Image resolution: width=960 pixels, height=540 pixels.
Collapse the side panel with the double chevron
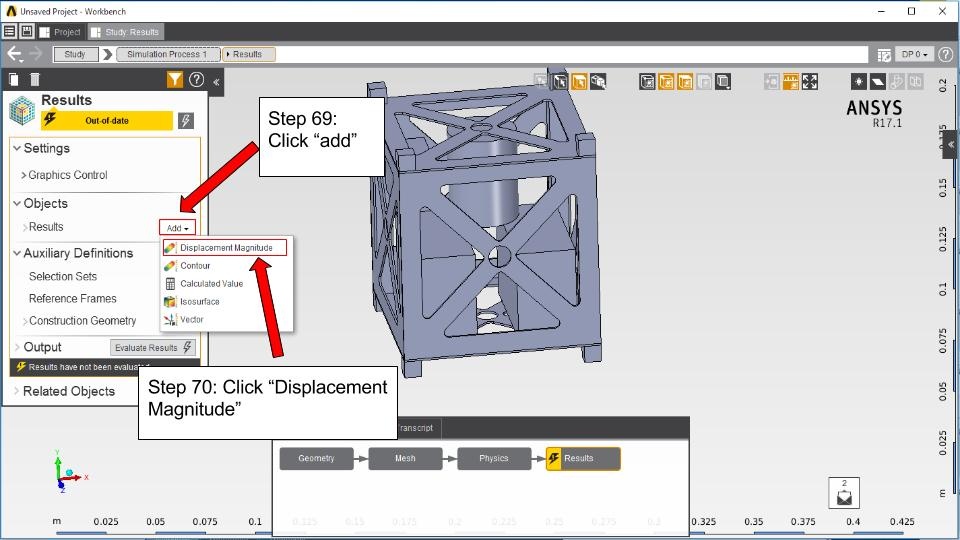(216, 81)
